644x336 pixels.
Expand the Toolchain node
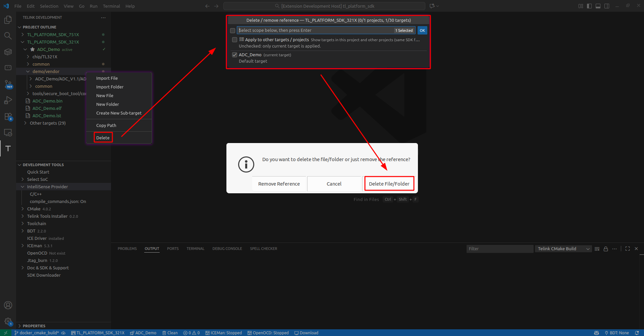pyautogui.click(x=22, y=223)
